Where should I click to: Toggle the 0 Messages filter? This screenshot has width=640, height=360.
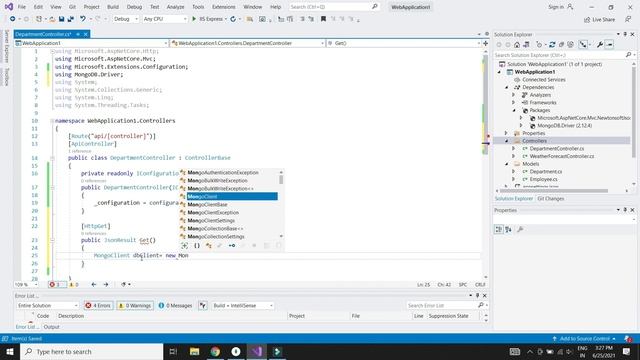(x=175, y=305)
